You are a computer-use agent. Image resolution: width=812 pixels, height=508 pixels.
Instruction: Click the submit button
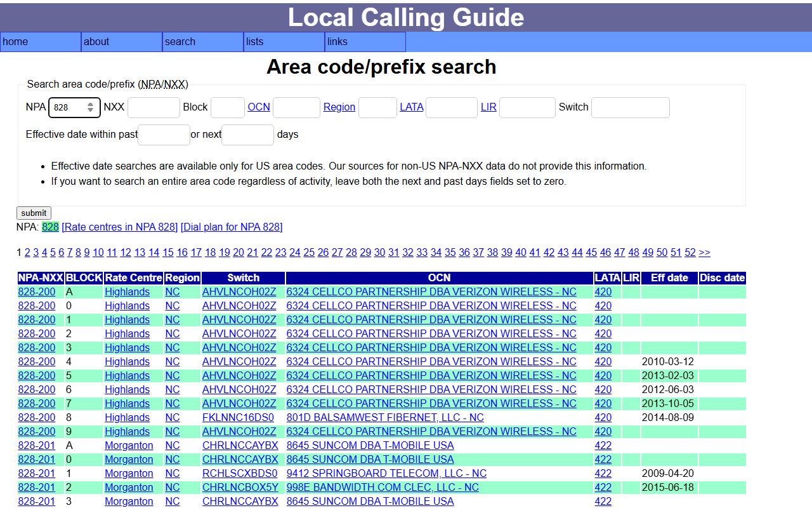pyautogui.click(x=34, y=213)
